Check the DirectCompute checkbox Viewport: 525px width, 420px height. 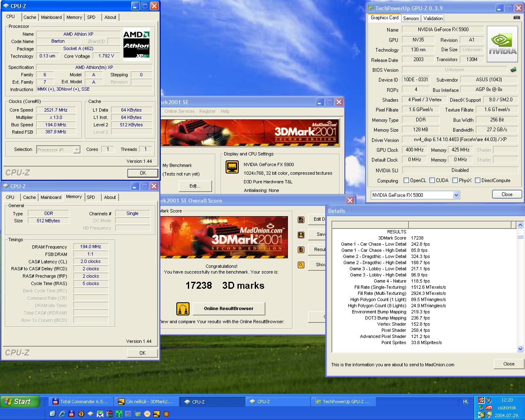(x=477, y=180)
